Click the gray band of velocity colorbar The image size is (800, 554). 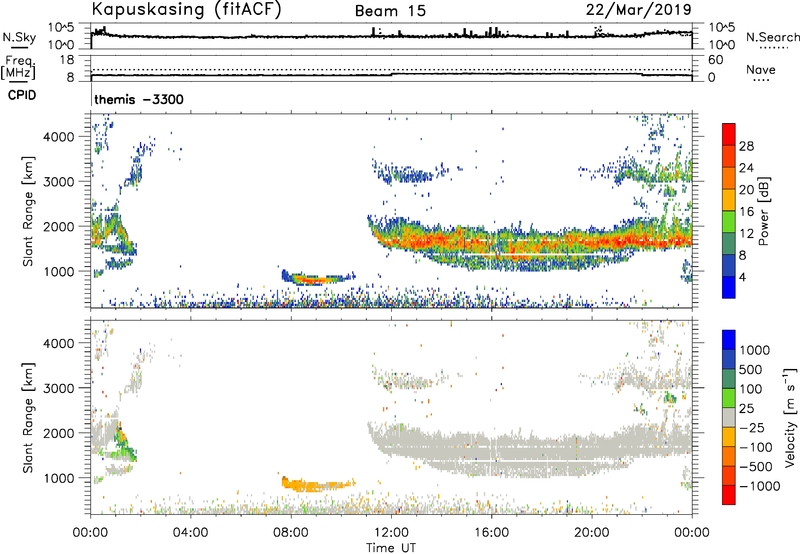tap(729, 417)
